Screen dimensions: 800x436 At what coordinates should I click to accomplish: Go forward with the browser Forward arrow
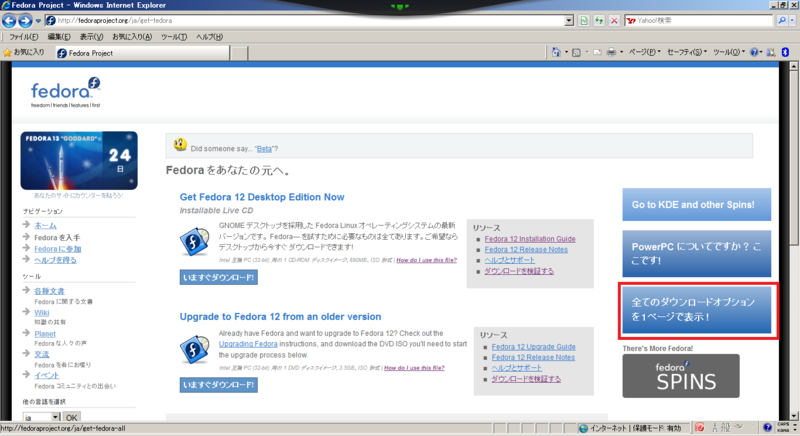click(x=25, y=20)
